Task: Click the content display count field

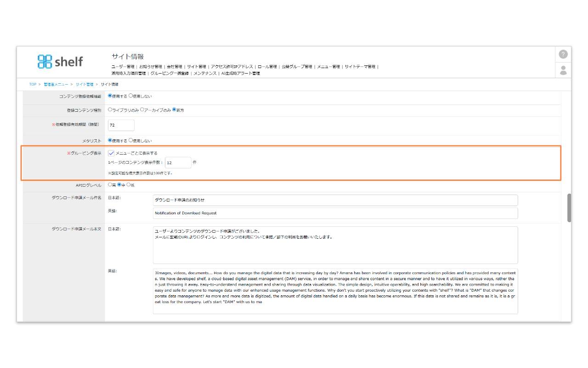Action: (x=178, y=162)
